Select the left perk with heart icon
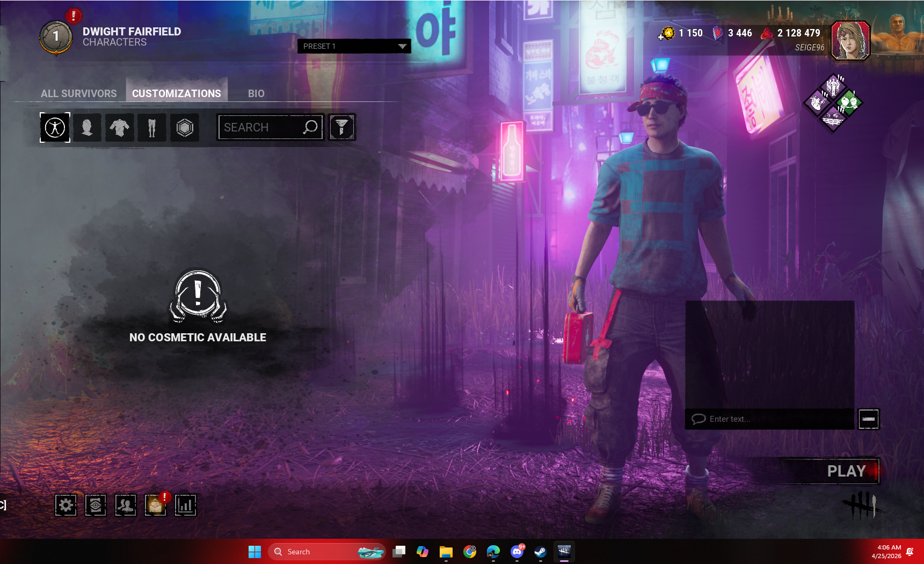This screenshot has height=564, width=924. click(x=818, y=102)
